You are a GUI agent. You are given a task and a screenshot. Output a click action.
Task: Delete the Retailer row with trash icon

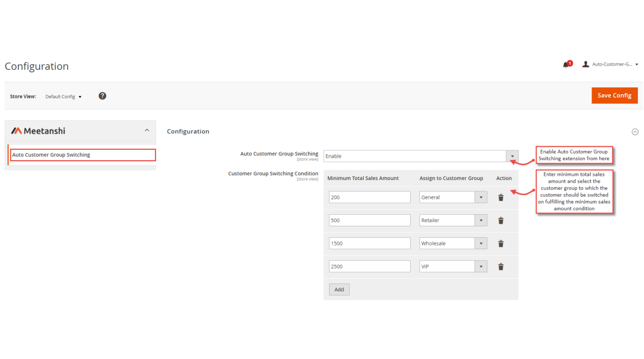click(501, 221)
